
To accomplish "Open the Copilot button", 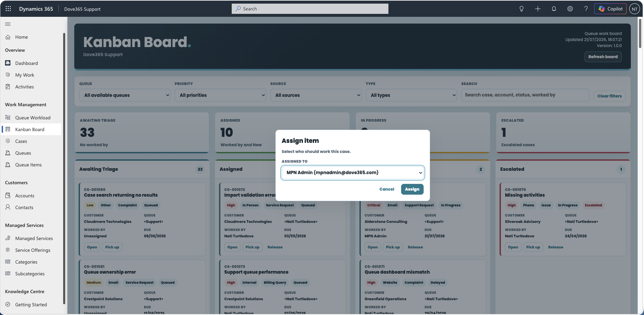I will [x=610, y=9].
